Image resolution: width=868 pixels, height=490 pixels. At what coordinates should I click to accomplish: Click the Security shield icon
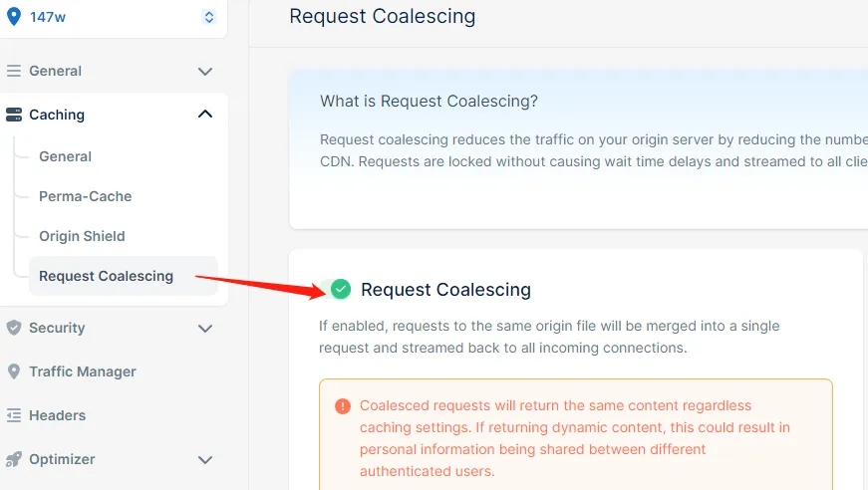pos(14,328)
